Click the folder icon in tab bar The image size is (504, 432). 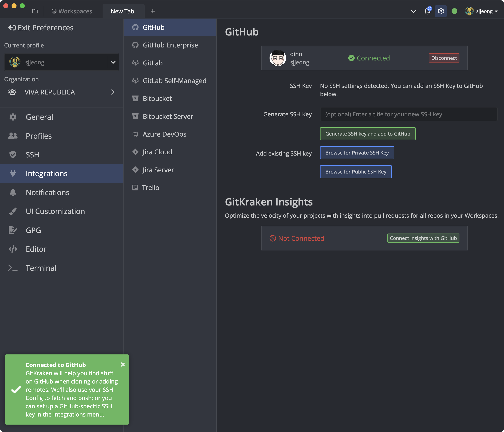[35, 11]
